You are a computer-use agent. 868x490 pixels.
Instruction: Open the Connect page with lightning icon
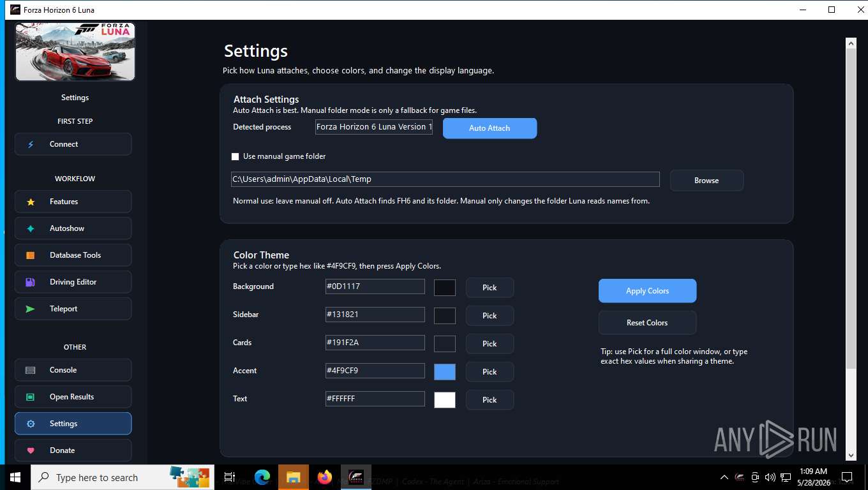point(73,144)
